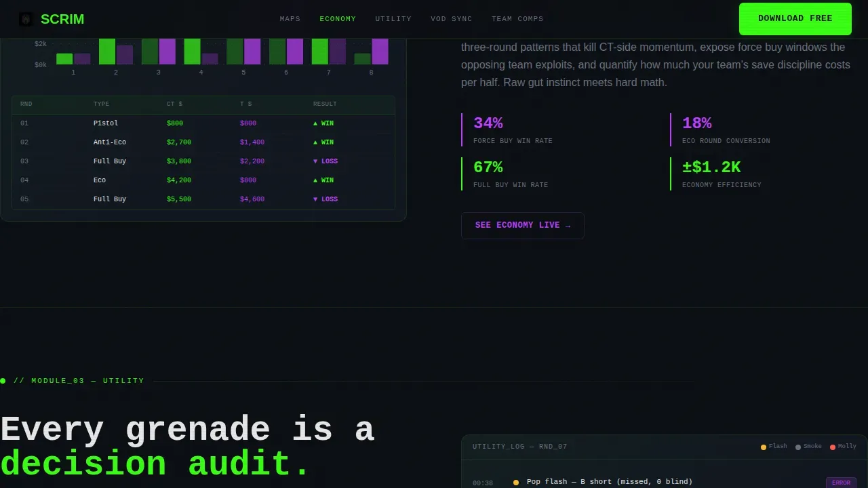Select round 01 Pistol row type
Viewport: 868px width, 488px height.
point(106,123)
